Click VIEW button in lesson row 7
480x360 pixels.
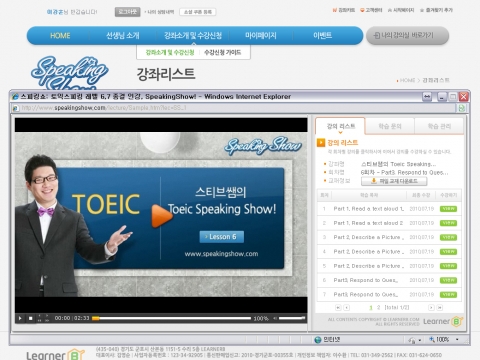pos(448,295)
